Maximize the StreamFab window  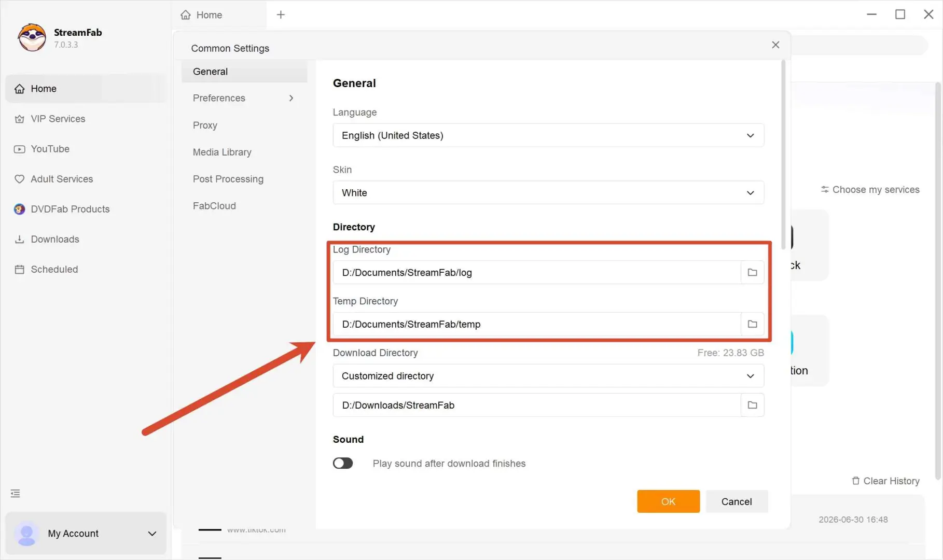(900, 15)
